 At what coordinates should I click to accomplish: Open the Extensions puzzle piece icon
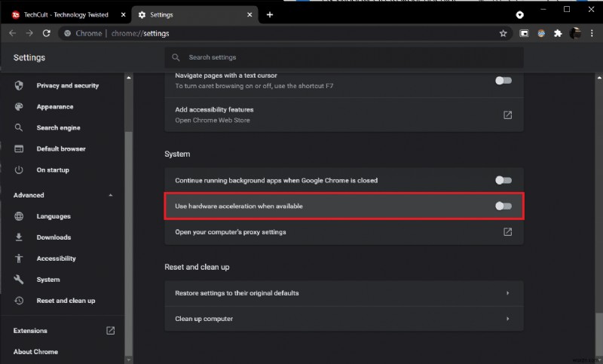[x=558, y=33]
